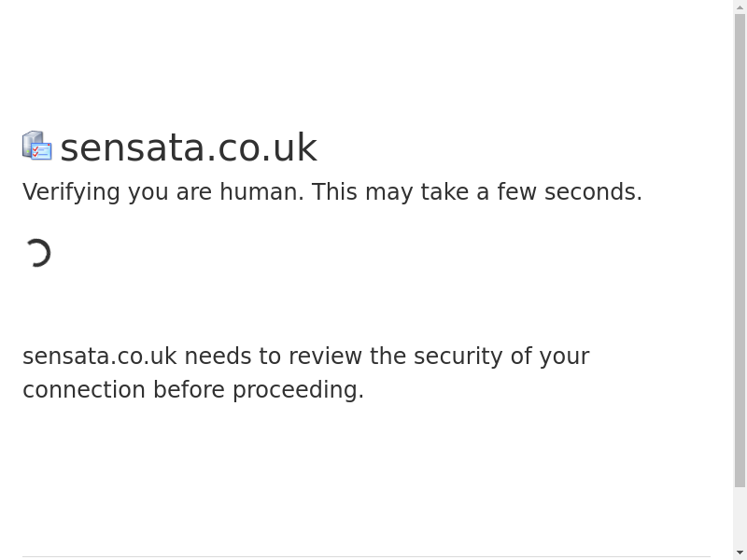Click the scrollbar down arrow
This screenshot has width=747, height=560.
(740, 553)
